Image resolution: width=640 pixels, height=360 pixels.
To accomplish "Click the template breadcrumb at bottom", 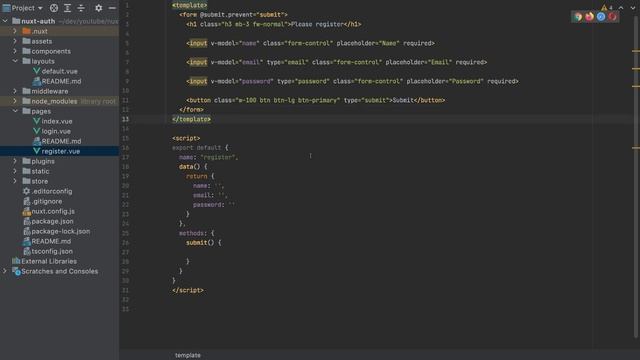I will (x=188, y=355).
